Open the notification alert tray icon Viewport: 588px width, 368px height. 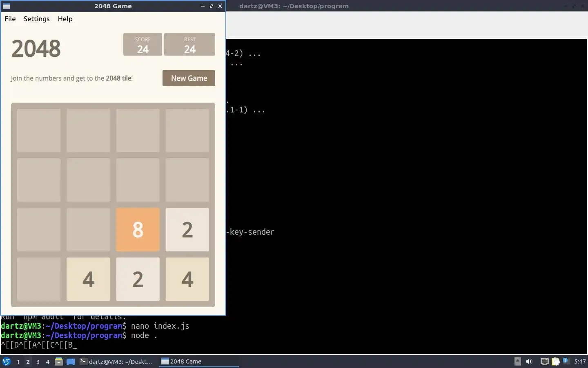tap(566, 361)
